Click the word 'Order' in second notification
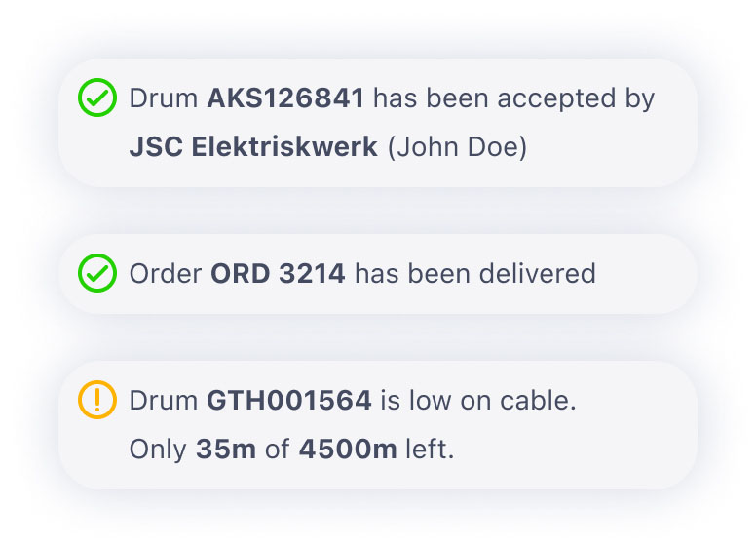This screenshot has height=548, width=756. point(166,274)
